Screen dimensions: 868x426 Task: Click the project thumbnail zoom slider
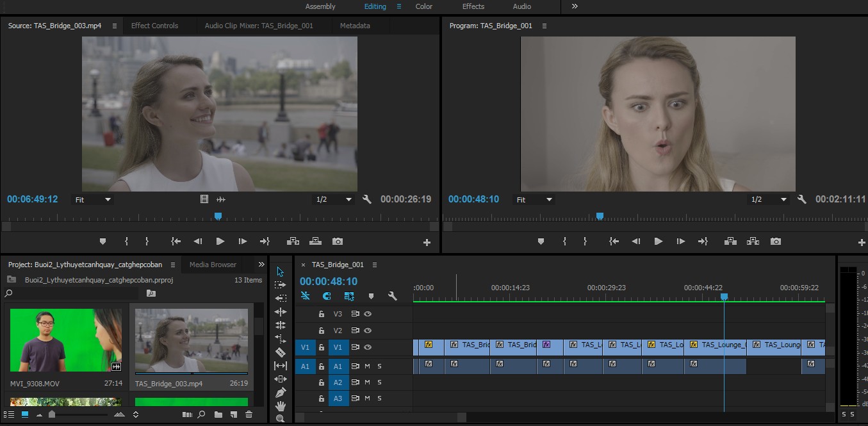coord(52,414)
